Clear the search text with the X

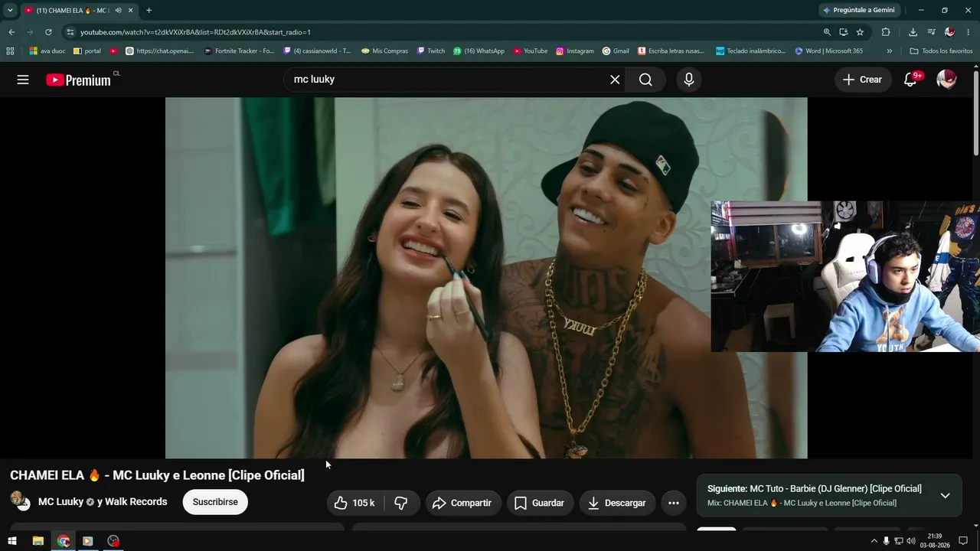click(615, 80)
